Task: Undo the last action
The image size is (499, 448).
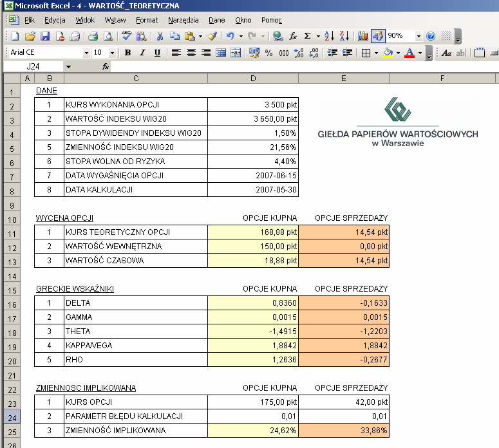Action: pos(231,36)
